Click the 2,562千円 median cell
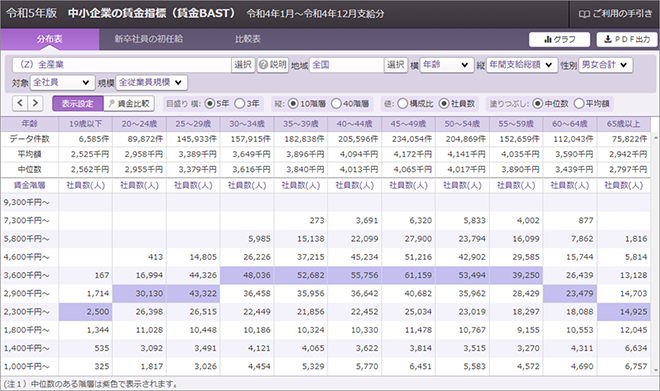660x391 pixels. [x=85, y=170]
